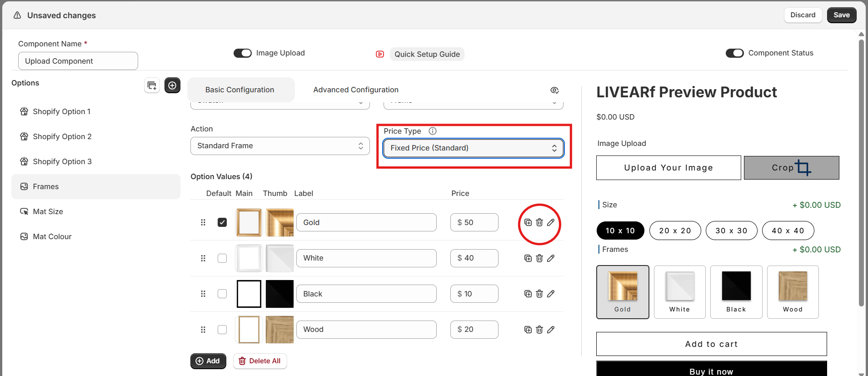Click the pencil edit icon for Gold

point(551,222)
